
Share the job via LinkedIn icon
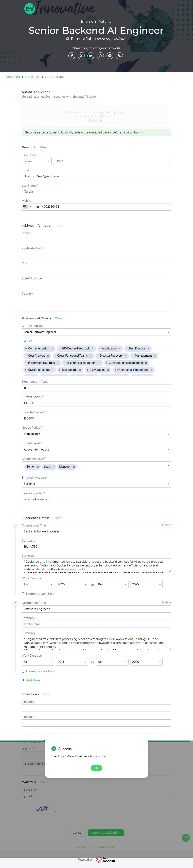(91, 56)
